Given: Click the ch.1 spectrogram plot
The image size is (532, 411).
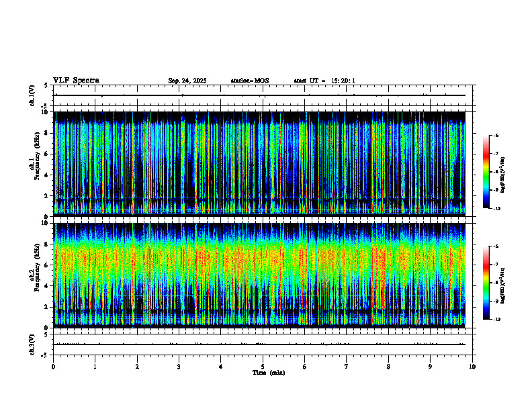Looking at the screenshot, I should tap(259, 164).
